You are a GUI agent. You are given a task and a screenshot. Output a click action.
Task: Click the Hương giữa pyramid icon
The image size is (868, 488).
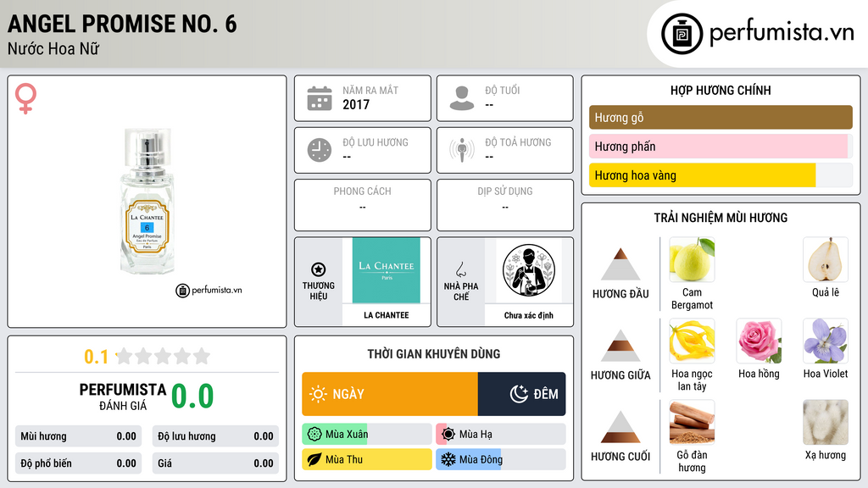[620, 346]
